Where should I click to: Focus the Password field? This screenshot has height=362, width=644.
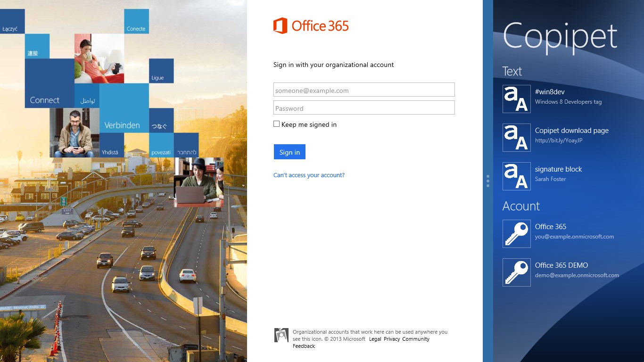point(364,108)
